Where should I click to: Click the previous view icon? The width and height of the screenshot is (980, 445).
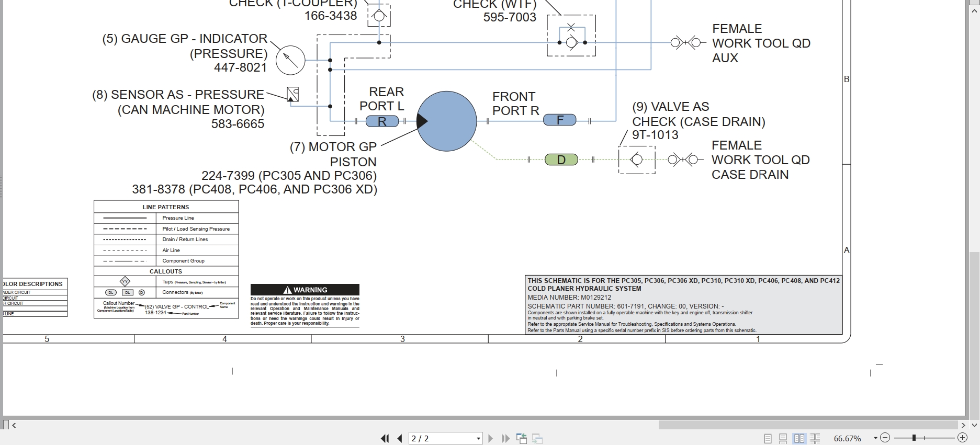coord(522,438)
